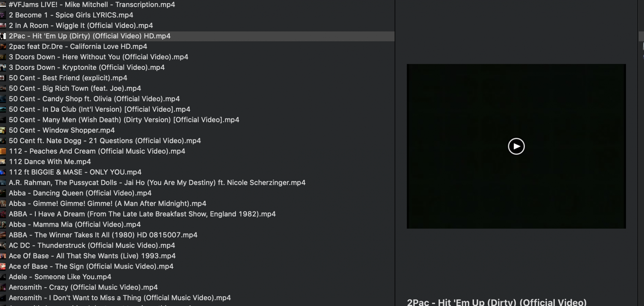Click the file icon of 2pac feat Dr.Dre - California Love
644x306 pixels.
point(3,47)
